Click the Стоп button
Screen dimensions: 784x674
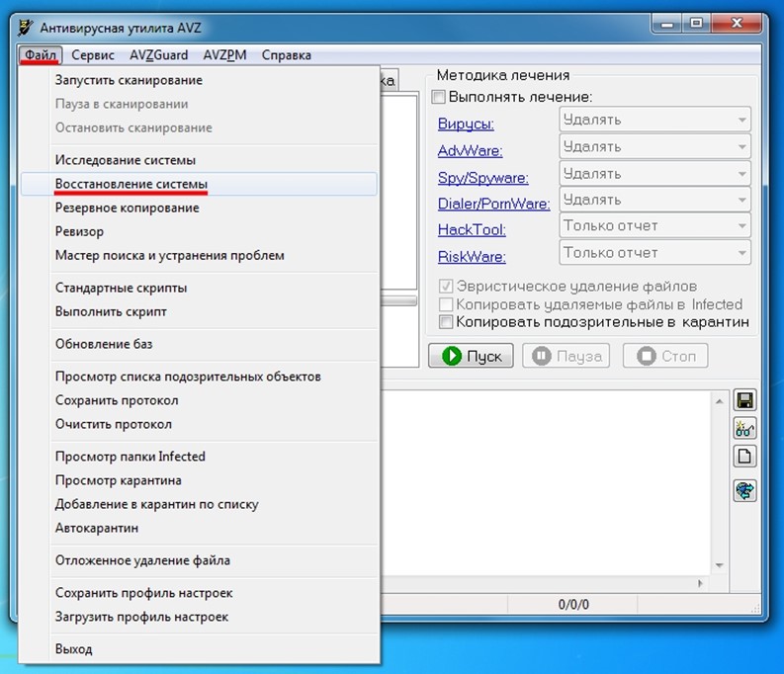(665, 356)
